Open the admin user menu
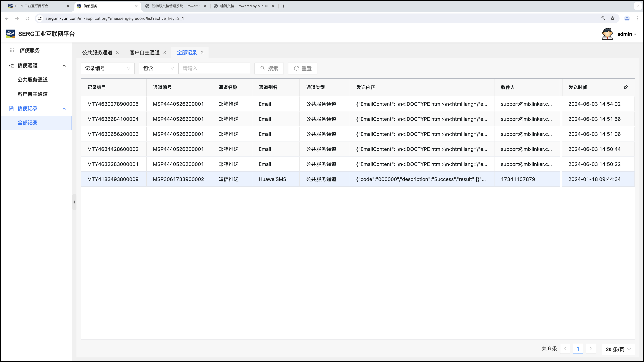 (626, 34)
